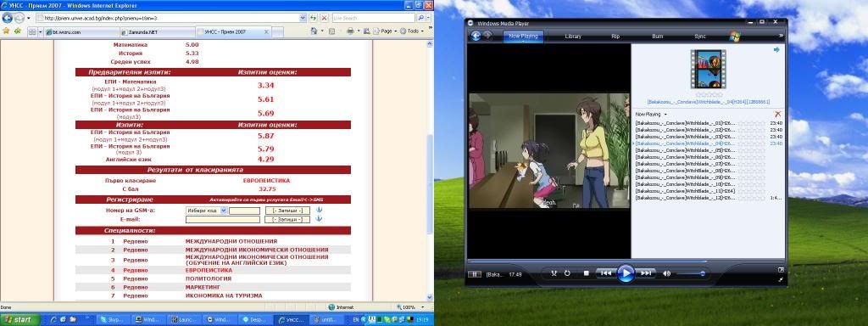The width and height of the screenshot is (868, 326).
Task: Refresh the page in Internet Explorer
Action: [x=313, y=18]
